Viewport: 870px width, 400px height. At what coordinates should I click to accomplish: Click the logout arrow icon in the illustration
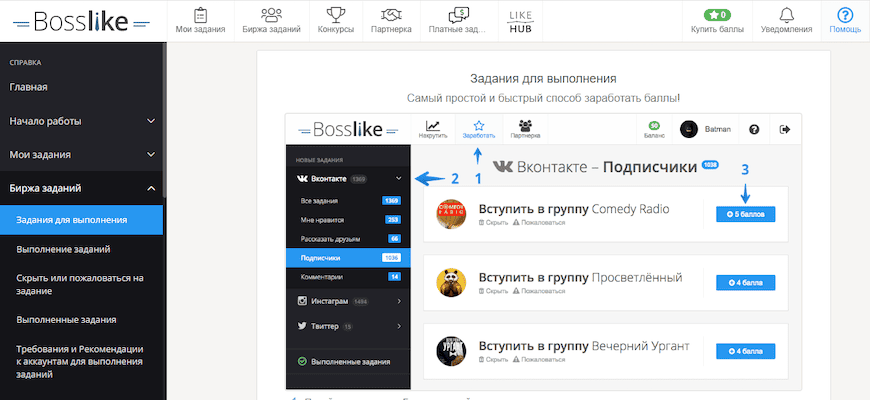(785, 129)
